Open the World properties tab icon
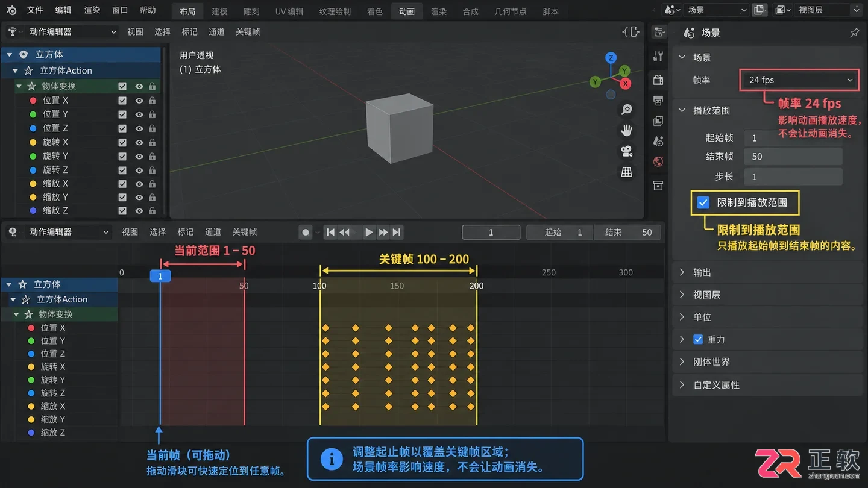 click(658, 161)
